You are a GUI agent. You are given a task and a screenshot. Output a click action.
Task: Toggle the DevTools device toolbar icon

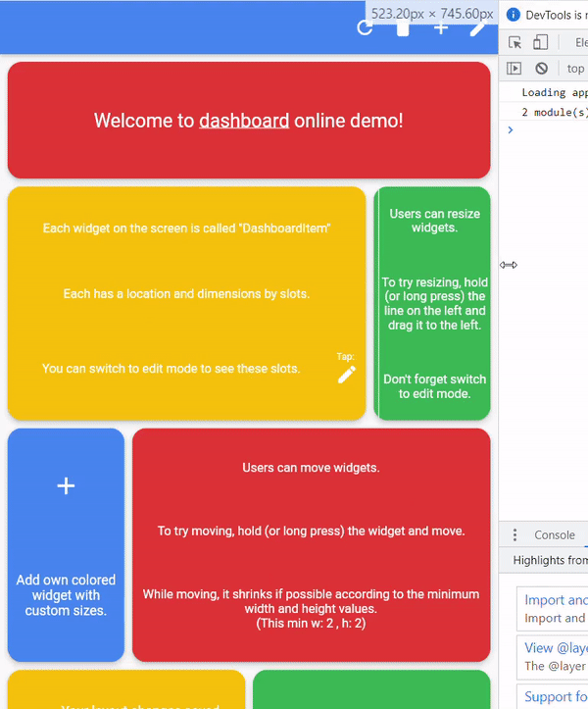(540, 42)
